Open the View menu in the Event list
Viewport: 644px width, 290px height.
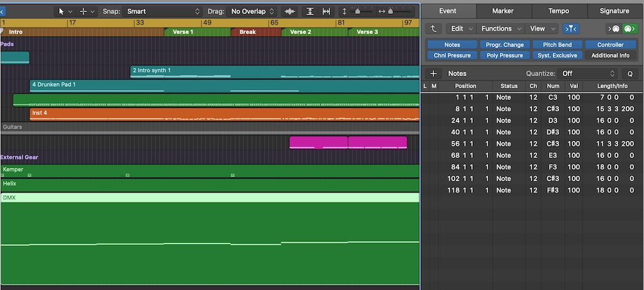click(x=541, y=29)
